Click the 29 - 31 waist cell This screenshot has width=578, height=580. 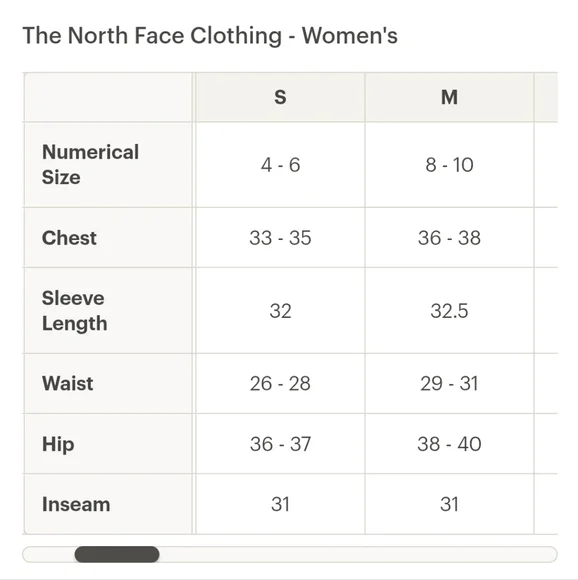click(449, 383)
